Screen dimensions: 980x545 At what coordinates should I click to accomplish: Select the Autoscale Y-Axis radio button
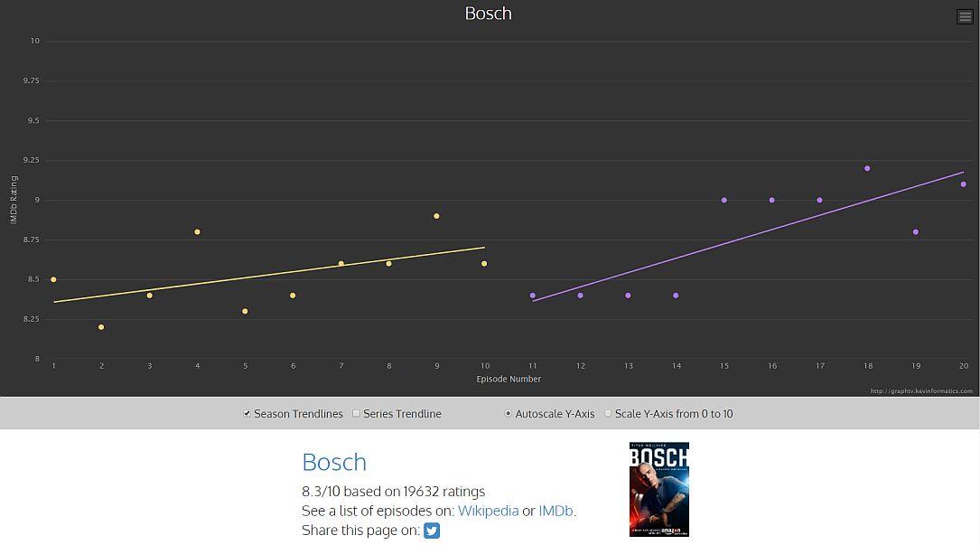pyautogui.click(x=508, y=414)
